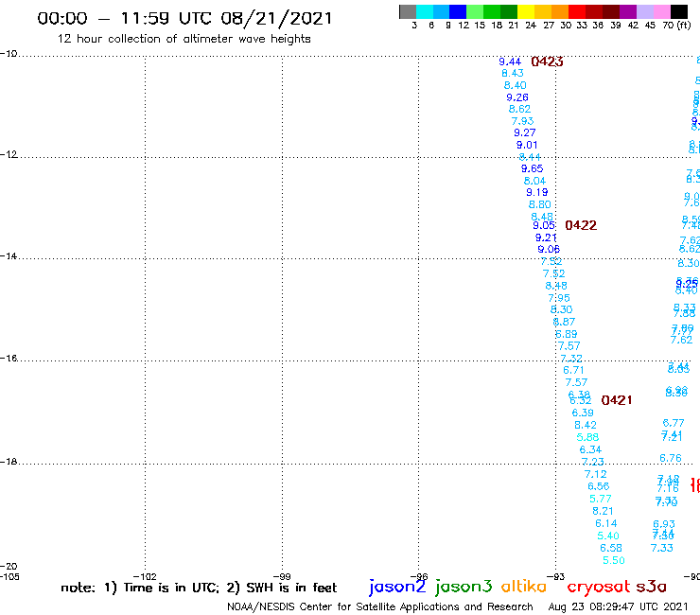Click the data value '8.80'
Image resolution: width=700 pixels, height=615 pixels.
tap(540, 204)
